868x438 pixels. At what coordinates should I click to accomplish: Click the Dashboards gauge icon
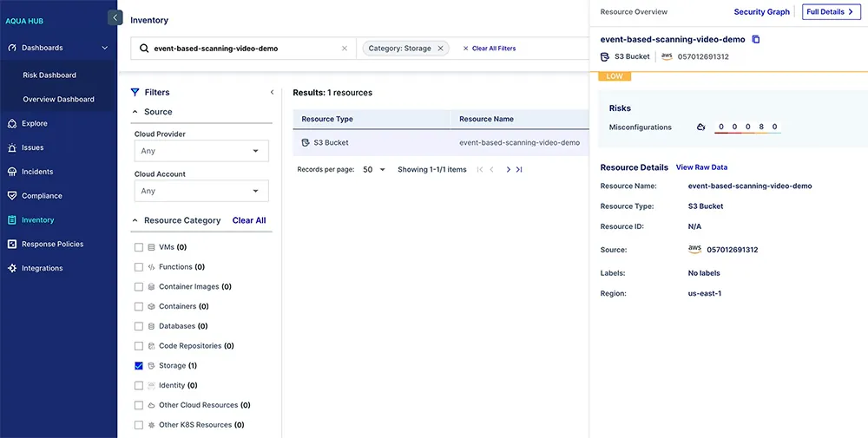click(x=12, y=48)
